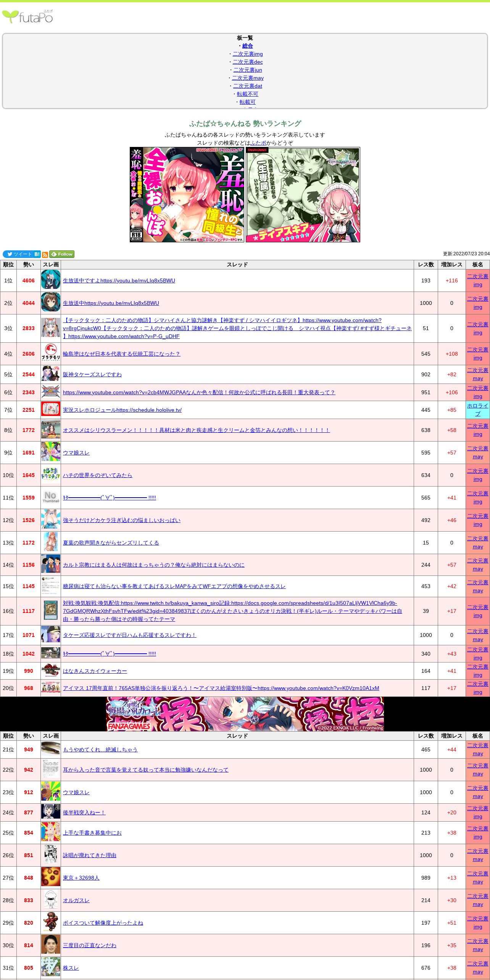
Task: Open 阪神タケーズスレですわ thread
Action: (92, 374)
